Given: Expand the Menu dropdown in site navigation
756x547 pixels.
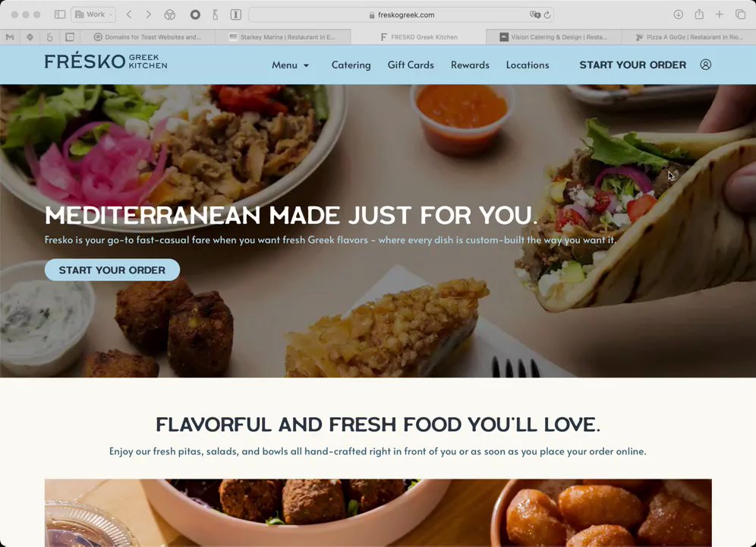Looking at the screenshot, I should pos(290,65).
